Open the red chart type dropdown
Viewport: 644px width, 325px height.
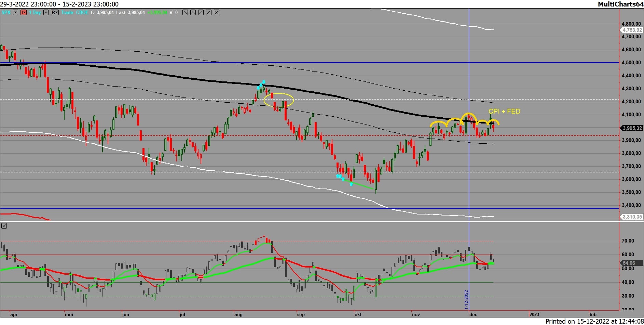click(x=24, y=12)
